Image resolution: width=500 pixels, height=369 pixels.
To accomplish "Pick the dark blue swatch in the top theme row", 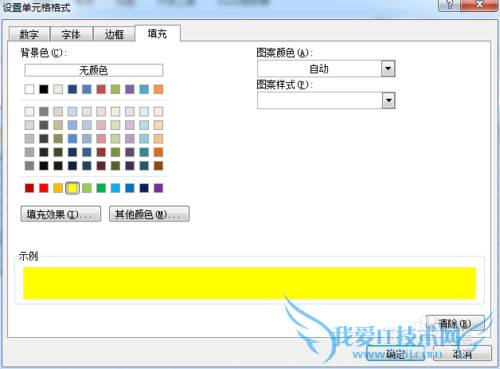I will click(72, 89).
